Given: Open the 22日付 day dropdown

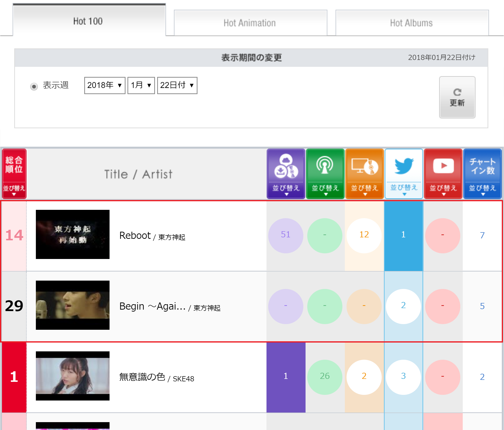Looking at the screenshot, I should point(177,85).
